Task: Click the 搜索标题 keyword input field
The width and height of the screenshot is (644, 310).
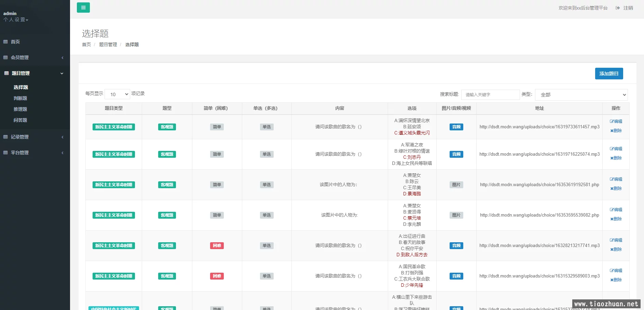Action: point(490,95)
